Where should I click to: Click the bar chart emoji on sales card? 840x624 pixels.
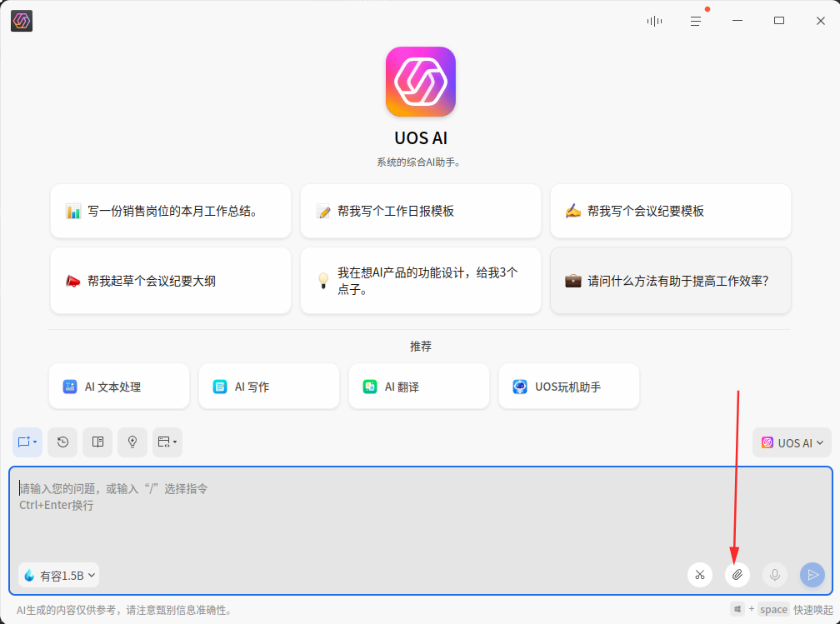(72, 211)
